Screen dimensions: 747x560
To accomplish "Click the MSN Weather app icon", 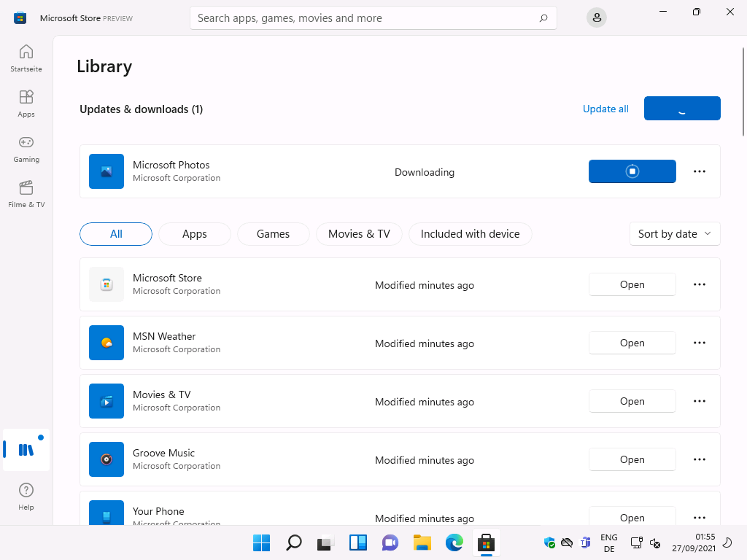I will pos(107,343).
